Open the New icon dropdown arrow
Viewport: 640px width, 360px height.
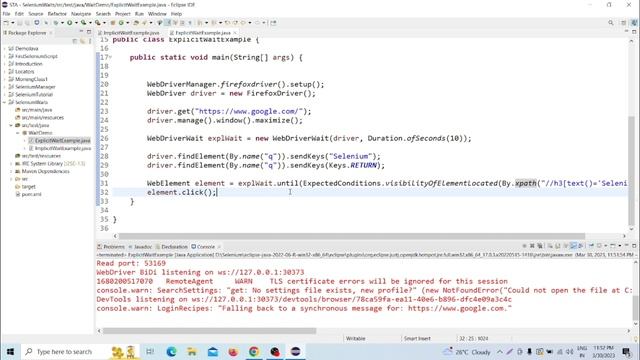[x=13, y=23]
